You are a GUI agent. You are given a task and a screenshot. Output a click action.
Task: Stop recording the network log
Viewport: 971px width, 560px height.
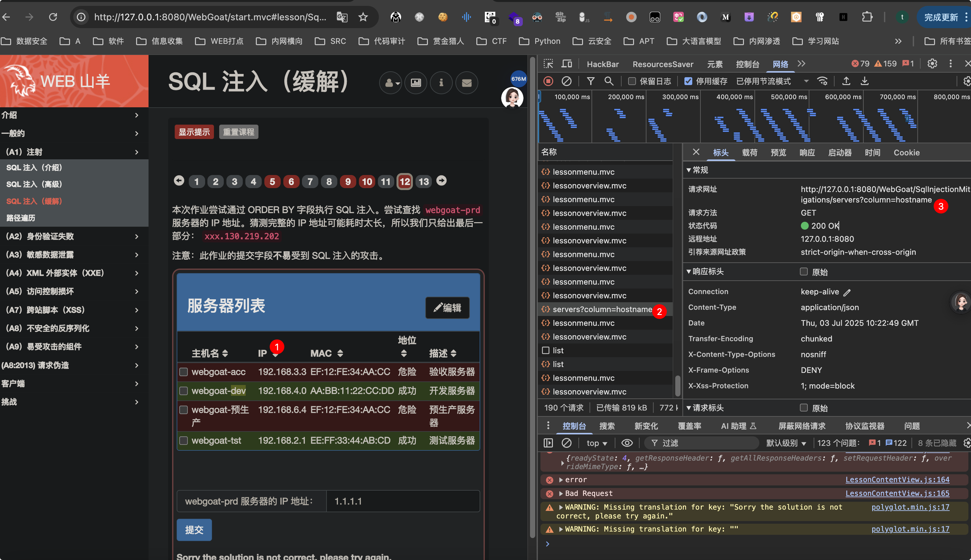[x=548, y=81]
